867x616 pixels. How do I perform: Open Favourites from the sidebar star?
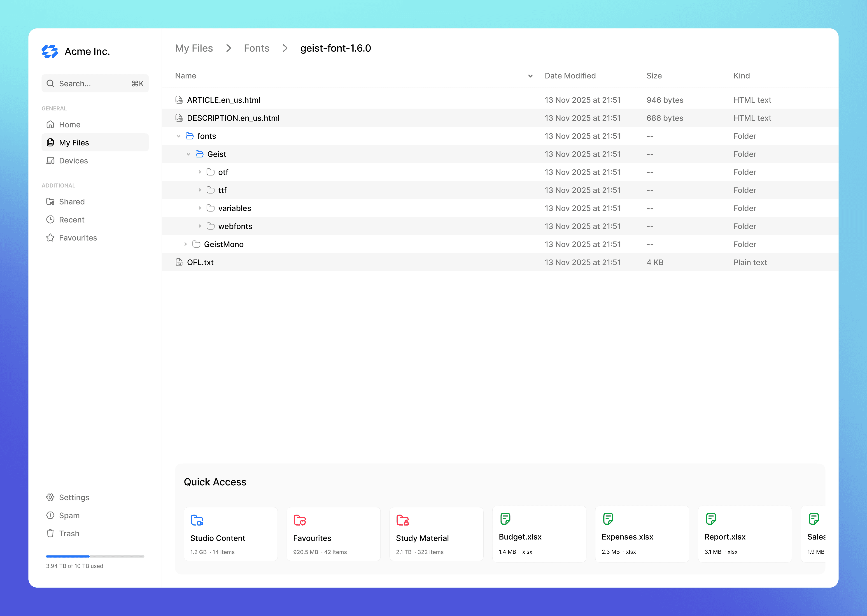[x=51, y=238]
